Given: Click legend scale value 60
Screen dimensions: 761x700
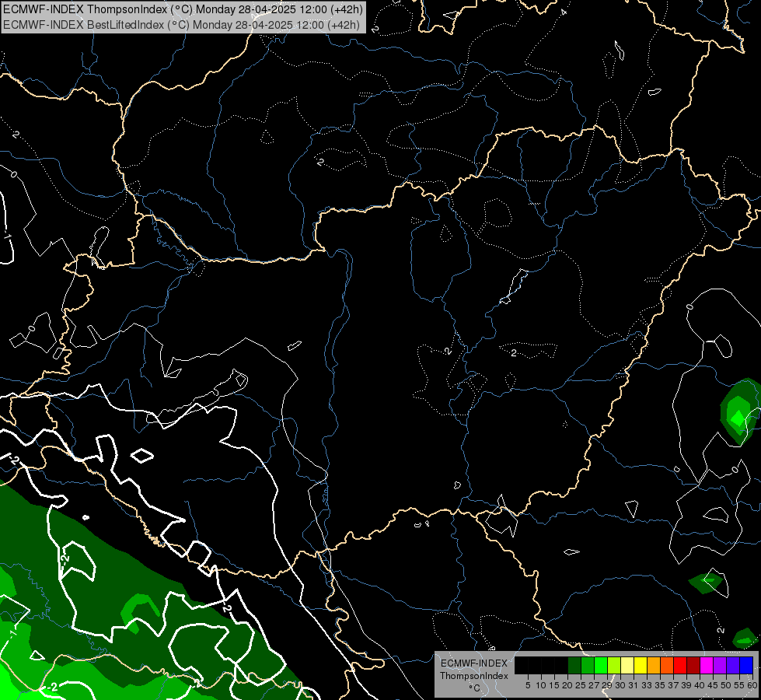Looking at the screenshot, I should point(752,685).
